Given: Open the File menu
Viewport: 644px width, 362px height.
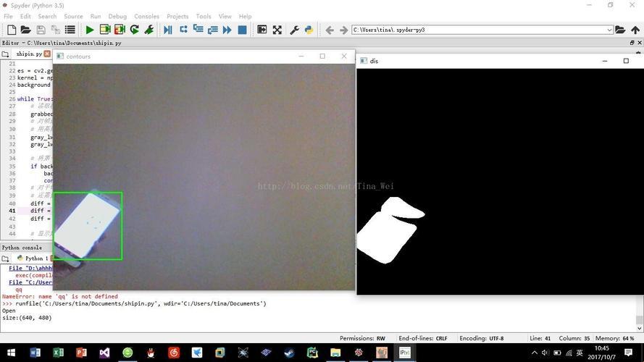Looking at the screenshot, I should 8,17.
